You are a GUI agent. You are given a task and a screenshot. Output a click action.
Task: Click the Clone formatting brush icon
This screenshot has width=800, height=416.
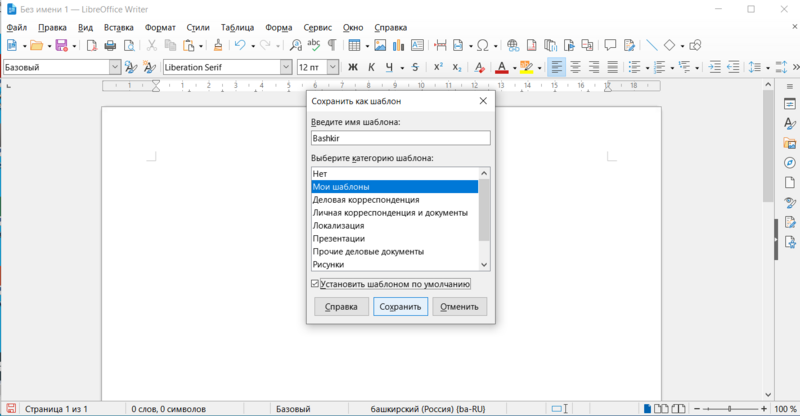click(218, 45)
